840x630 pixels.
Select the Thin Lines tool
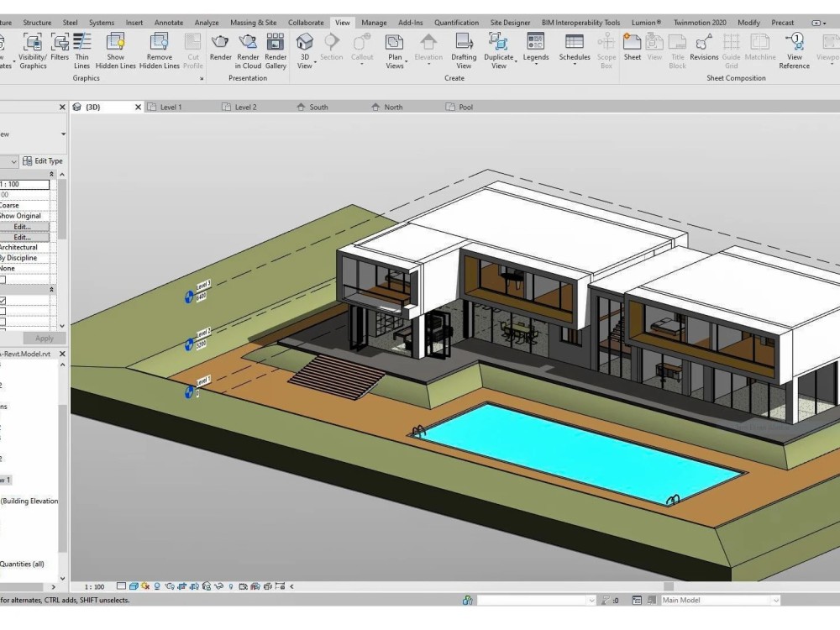click(x=81, y=49)
